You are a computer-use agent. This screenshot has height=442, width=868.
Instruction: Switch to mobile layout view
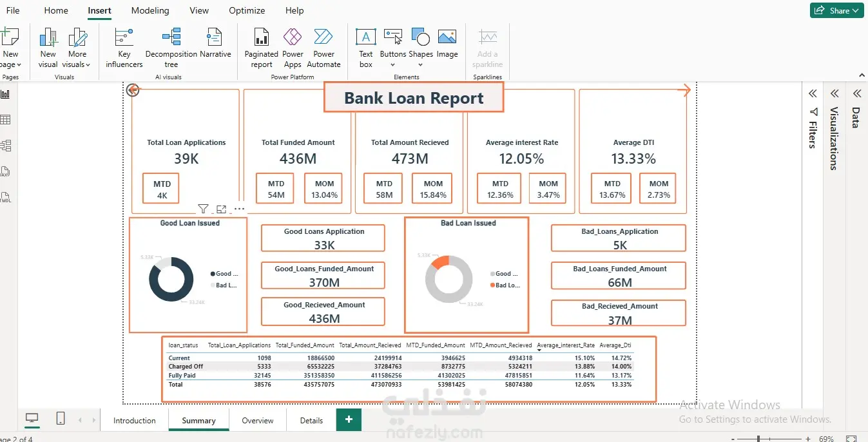coord(61,419)
